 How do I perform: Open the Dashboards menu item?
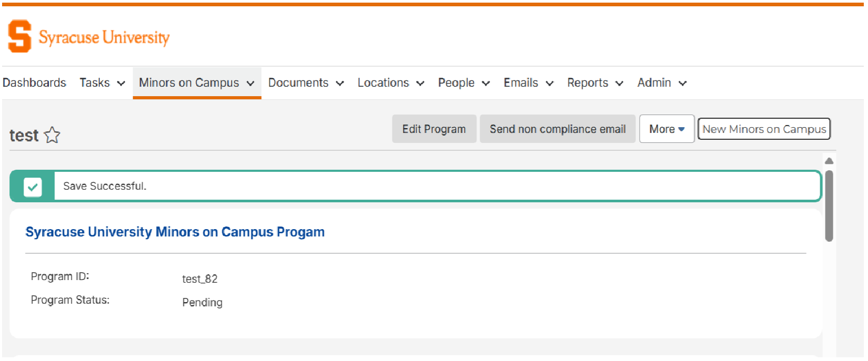(x=34, y=83)
